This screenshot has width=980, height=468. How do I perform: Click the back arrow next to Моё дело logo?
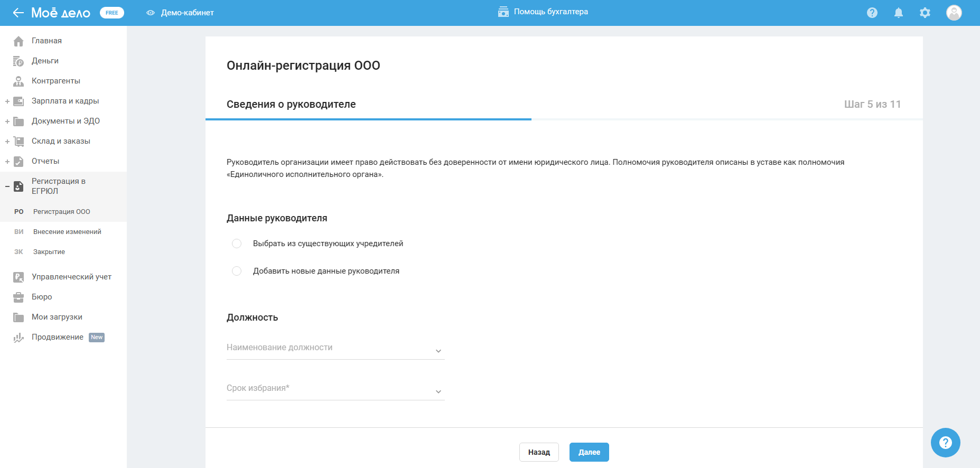point(18,13)
